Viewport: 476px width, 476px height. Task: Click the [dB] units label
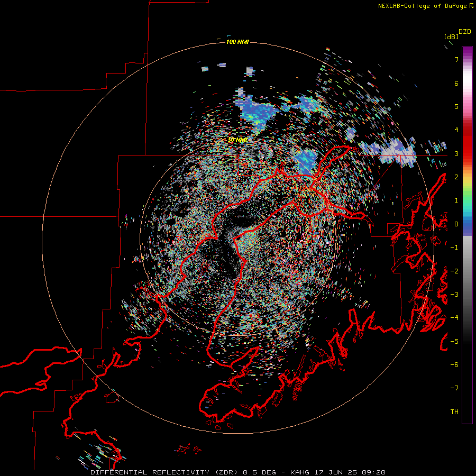pos(451,37)
